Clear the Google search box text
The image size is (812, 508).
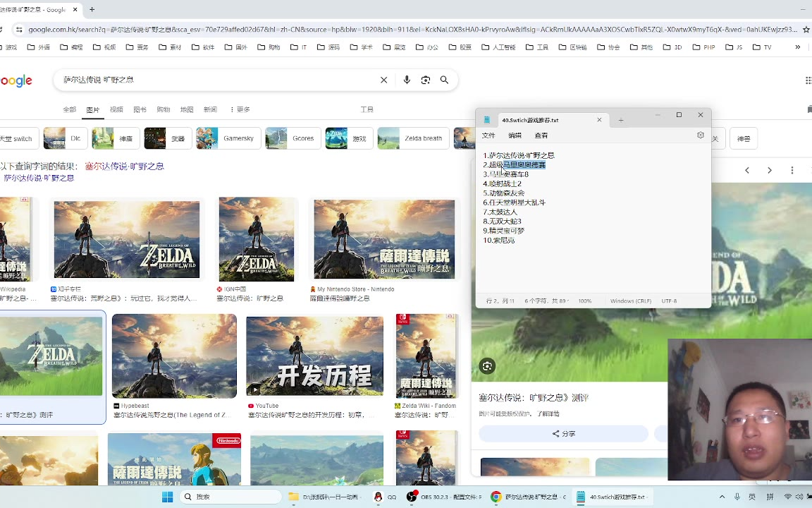coord(383,80)
